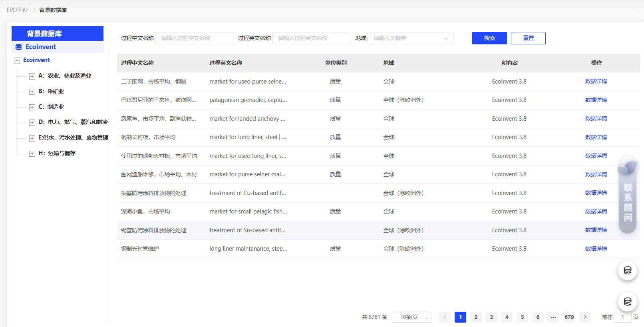This screenshot has height=327, width=644.
Task: Go to the next page arrow
Action: [x=585, y=317]
